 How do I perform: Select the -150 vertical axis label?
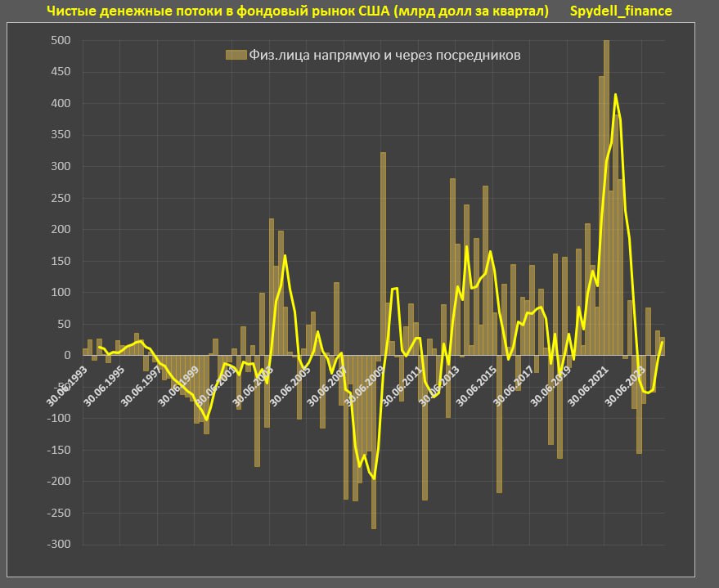59,450
